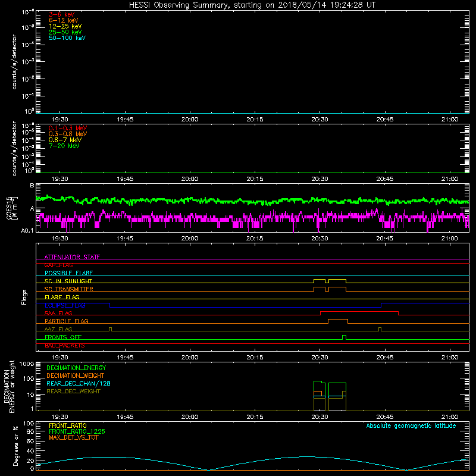Select the 12-25 keV legend label
This screenshot has width=476, height=476.
65,26
